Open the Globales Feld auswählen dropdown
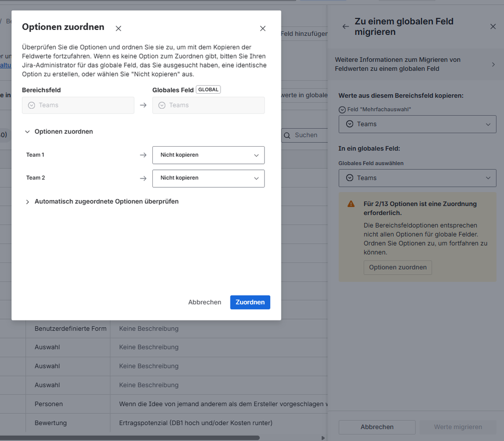The height and width of the screenshot is (441, 504). point(417,178)
